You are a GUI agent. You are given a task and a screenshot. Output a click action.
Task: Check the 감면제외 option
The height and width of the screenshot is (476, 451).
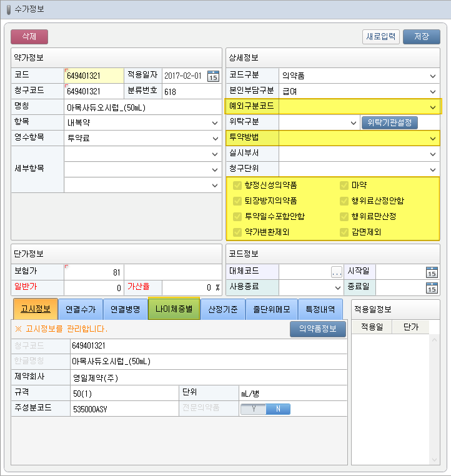click(x=344, y=232)
